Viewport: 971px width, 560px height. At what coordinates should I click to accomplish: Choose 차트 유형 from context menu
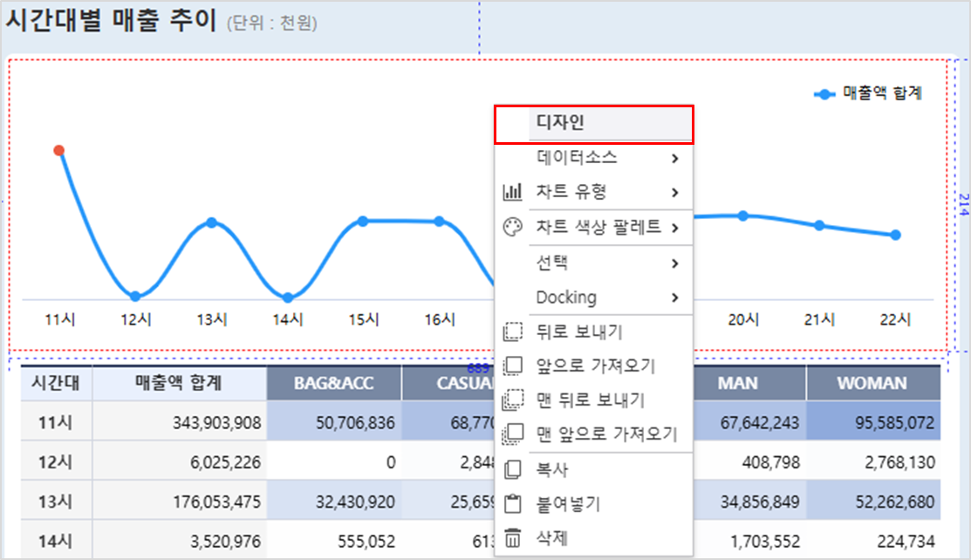point(571,192)
